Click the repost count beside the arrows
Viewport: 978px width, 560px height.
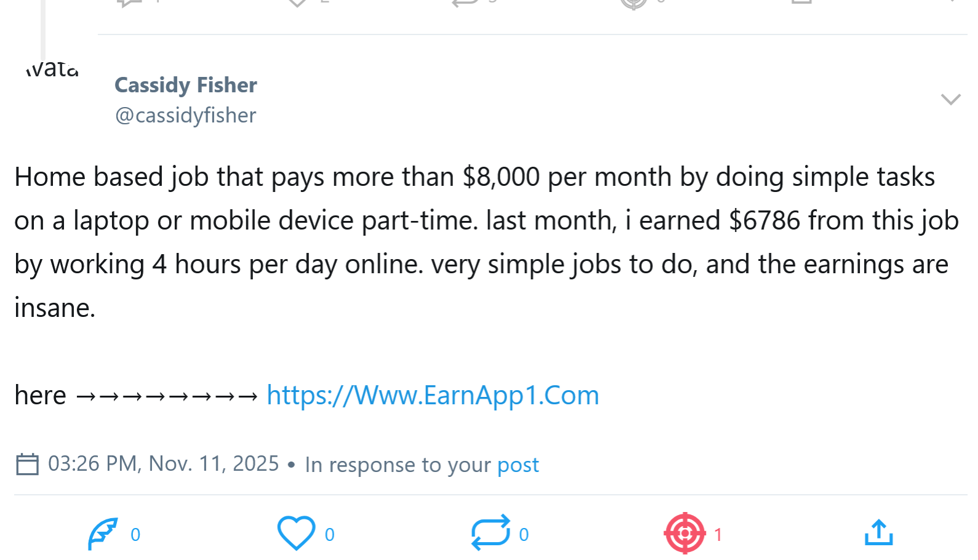[524, 535]
